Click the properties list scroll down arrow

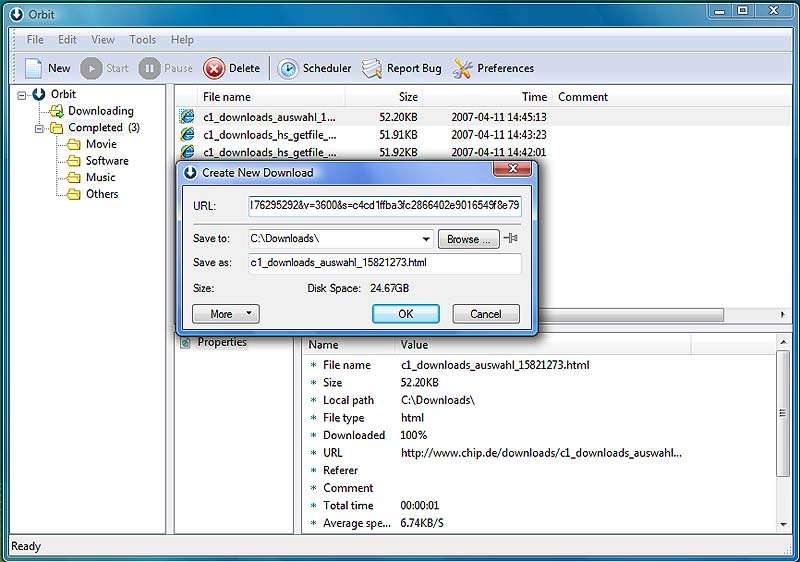point(783,525)
